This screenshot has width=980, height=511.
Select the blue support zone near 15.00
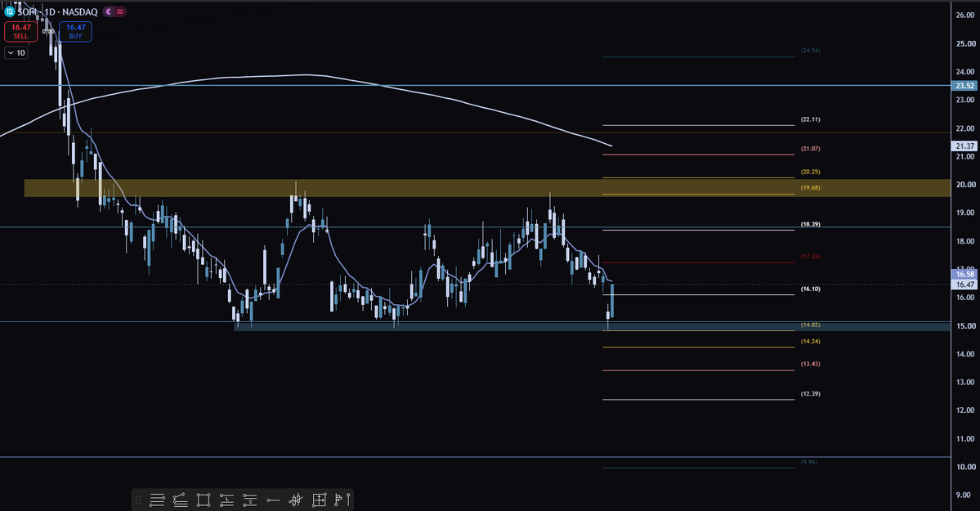(x=592, y=326)
